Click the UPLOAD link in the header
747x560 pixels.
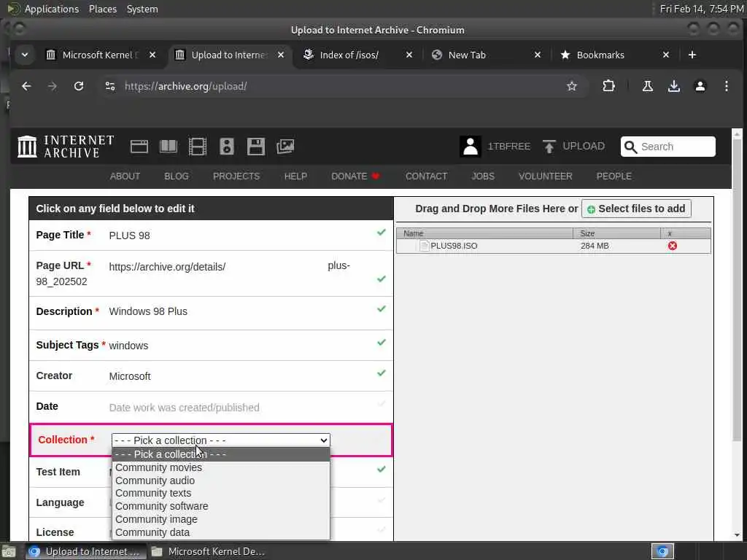(584, 146)
